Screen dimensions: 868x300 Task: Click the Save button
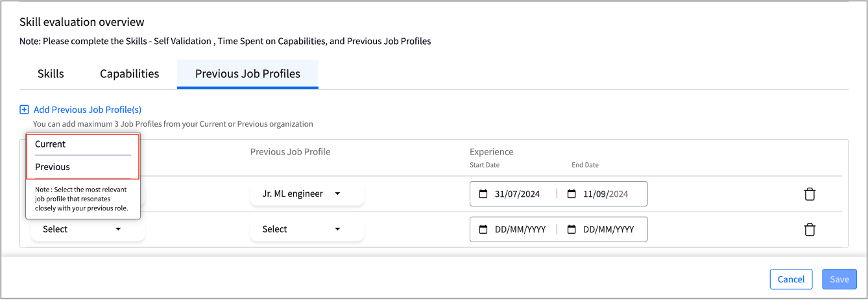pos(839,279)
